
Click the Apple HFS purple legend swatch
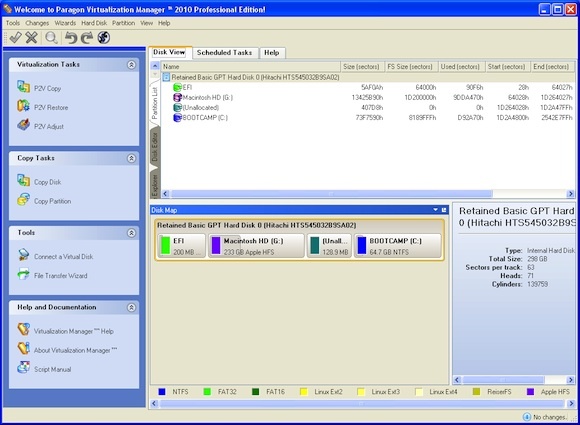(x=530, y=391)
